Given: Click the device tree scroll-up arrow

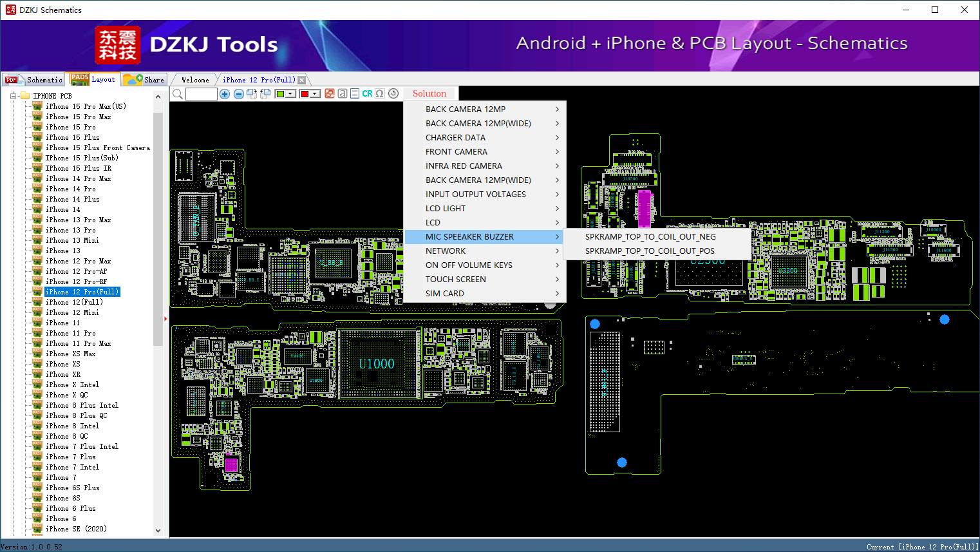Looking at the screenshot, I should pos(158,97).
